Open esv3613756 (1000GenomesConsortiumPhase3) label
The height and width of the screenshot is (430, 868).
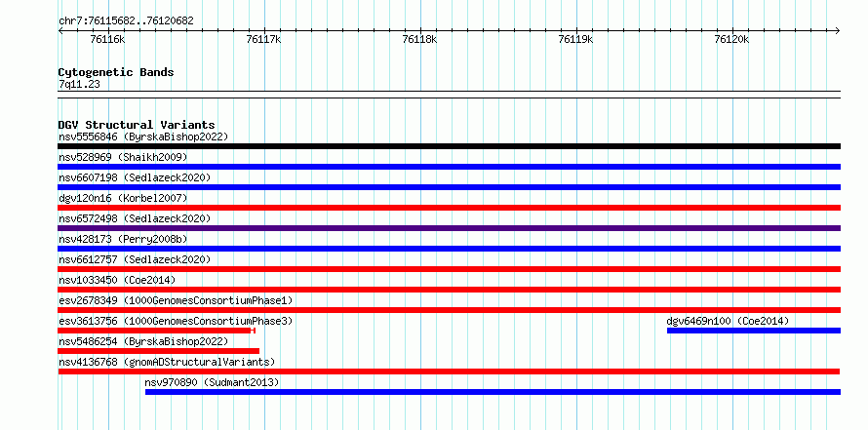[x=176, y=321]
